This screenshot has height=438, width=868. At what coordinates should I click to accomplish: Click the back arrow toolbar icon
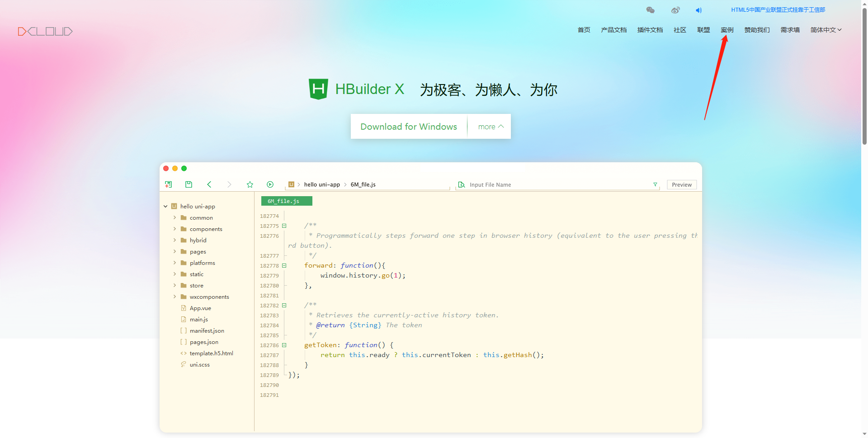pos(209,184)
